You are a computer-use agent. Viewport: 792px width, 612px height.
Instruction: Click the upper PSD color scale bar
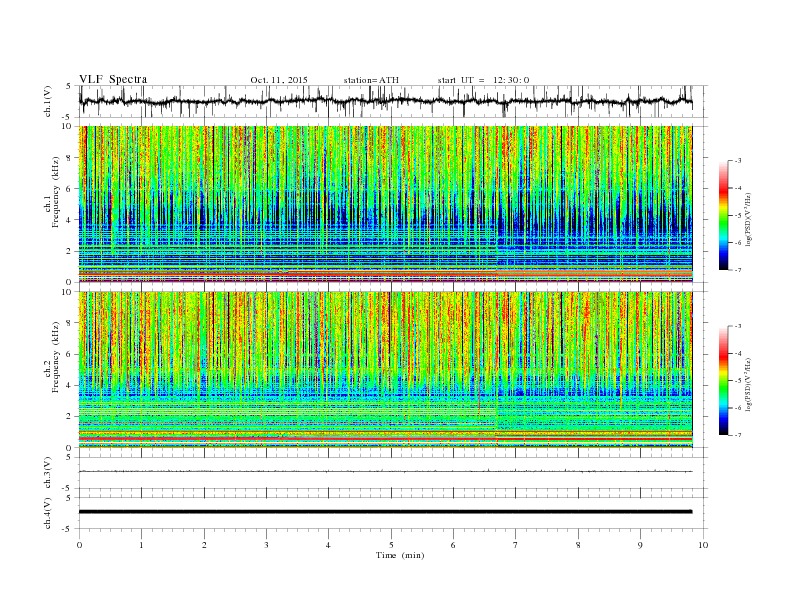point(724,215)
